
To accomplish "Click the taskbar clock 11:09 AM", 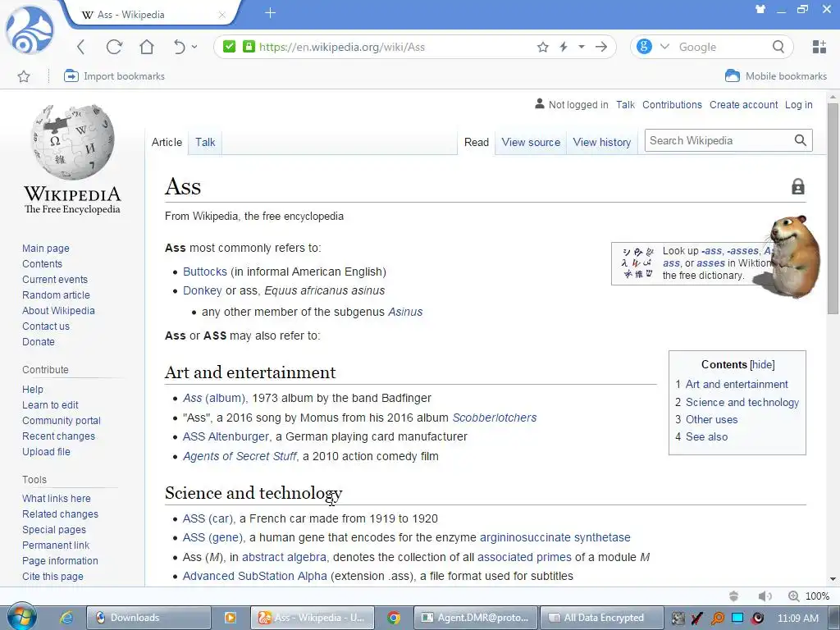I will [797, 618].
